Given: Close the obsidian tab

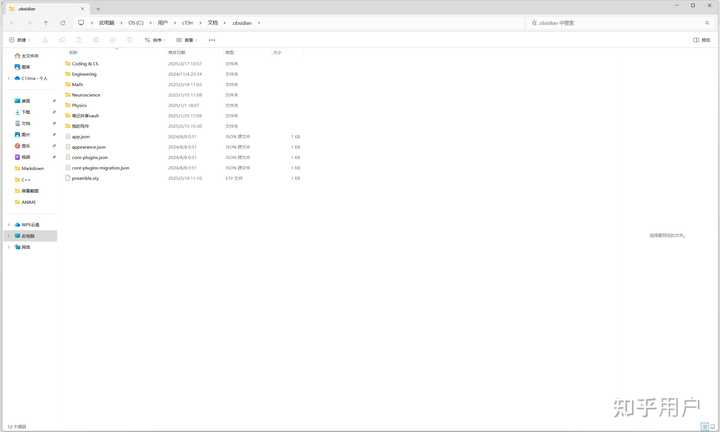Looking at the screenshot, I should (x=83, y=9).
